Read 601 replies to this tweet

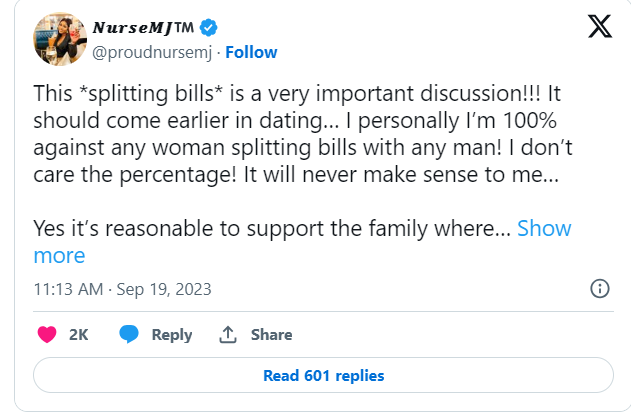(323, 376)
